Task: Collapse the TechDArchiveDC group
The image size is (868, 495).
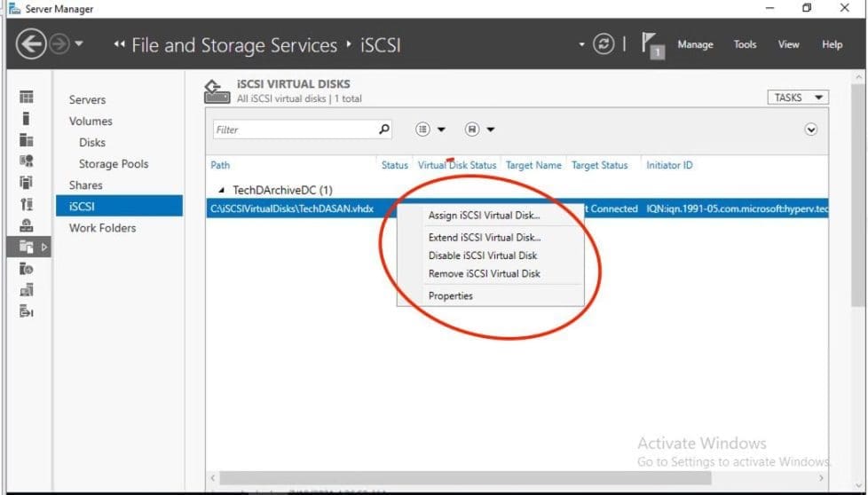Action: (222, 191)
